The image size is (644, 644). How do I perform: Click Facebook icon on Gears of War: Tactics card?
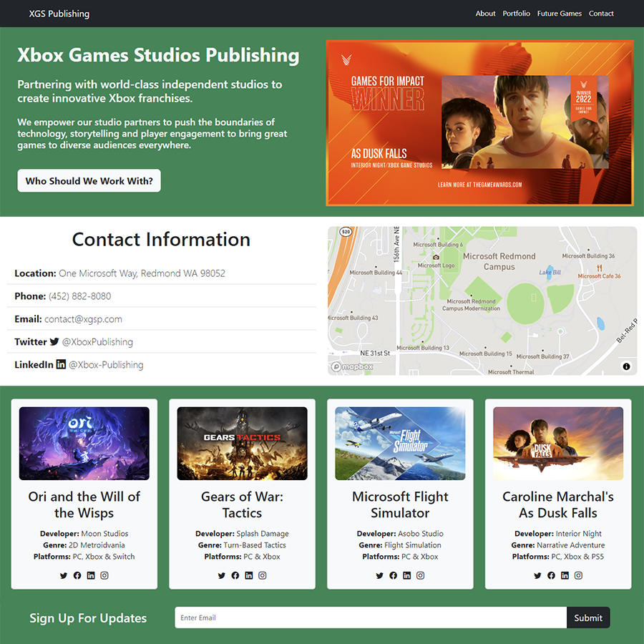point(235,575)
